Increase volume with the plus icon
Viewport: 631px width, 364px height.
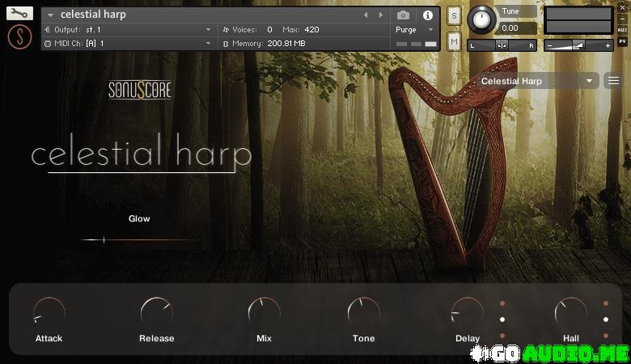[608, 46]
